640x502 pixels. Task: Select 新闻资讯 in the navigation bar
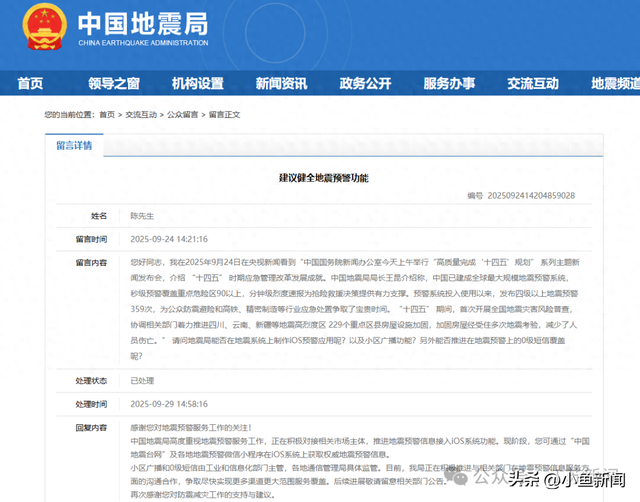pyautogui.click(x=281, y=83)
